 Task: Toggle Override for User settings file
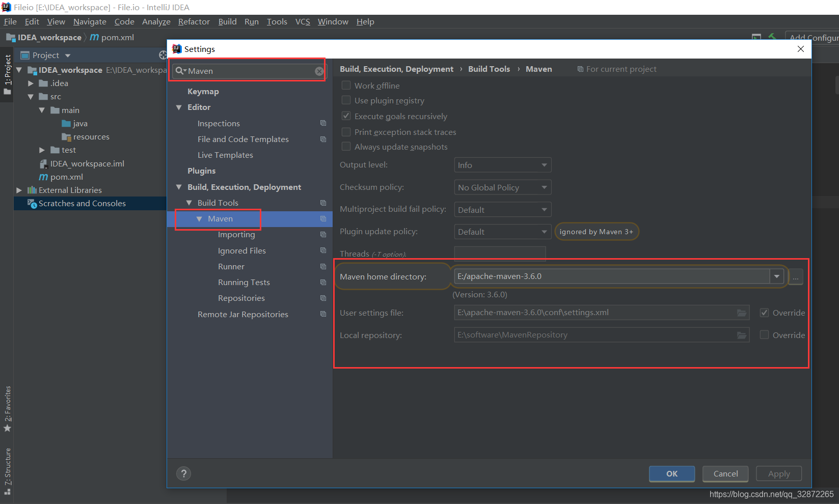point(764,313)
